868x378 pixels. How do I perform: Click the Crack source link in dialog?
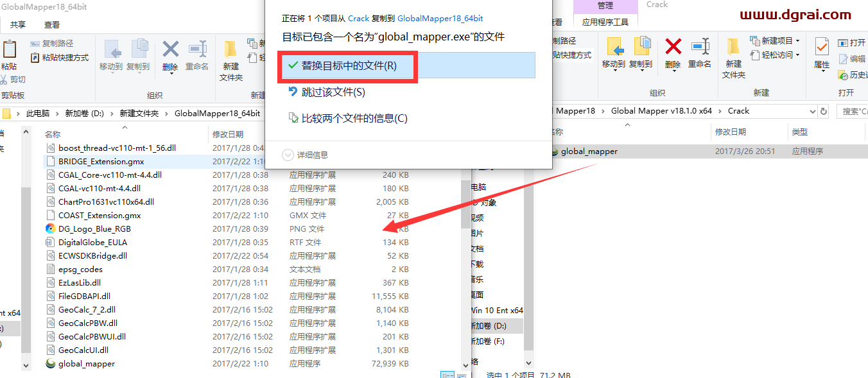coord(359,19)
